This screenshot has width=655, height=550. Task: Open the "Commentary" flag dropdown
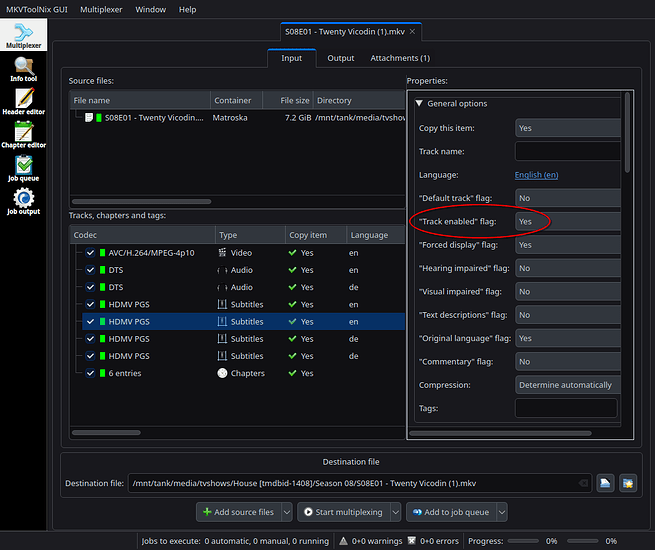(x=568, y=362)
